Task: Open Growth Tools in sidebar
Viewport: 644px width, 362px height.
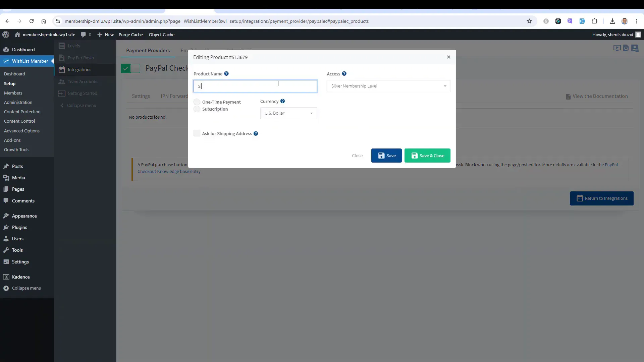Action: [17, 149]
